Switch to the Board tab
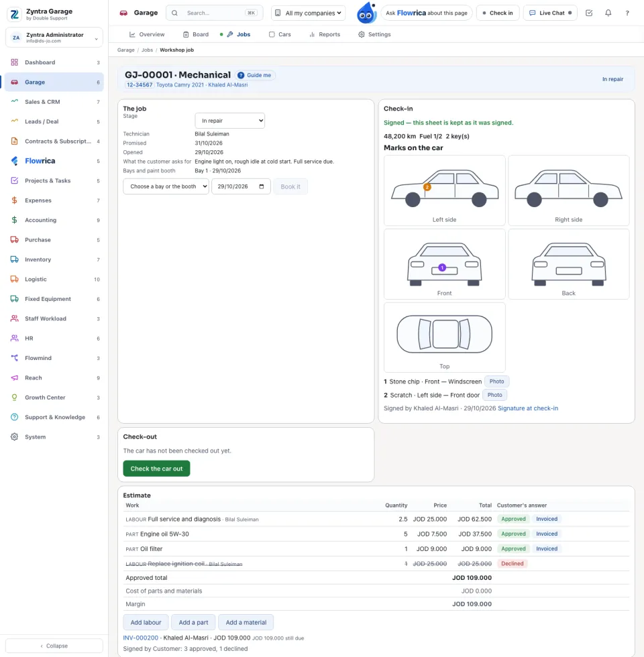 pos(196,34)
